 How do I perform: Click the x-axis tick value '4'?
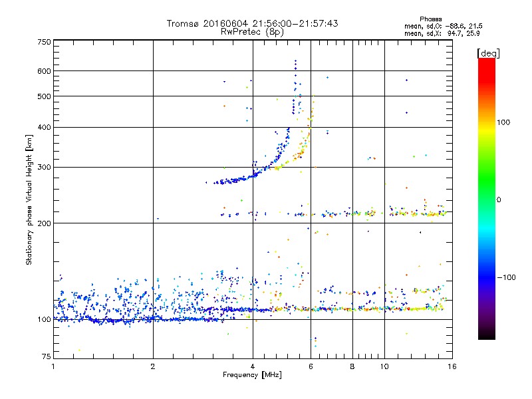click(x=253, y=366)
